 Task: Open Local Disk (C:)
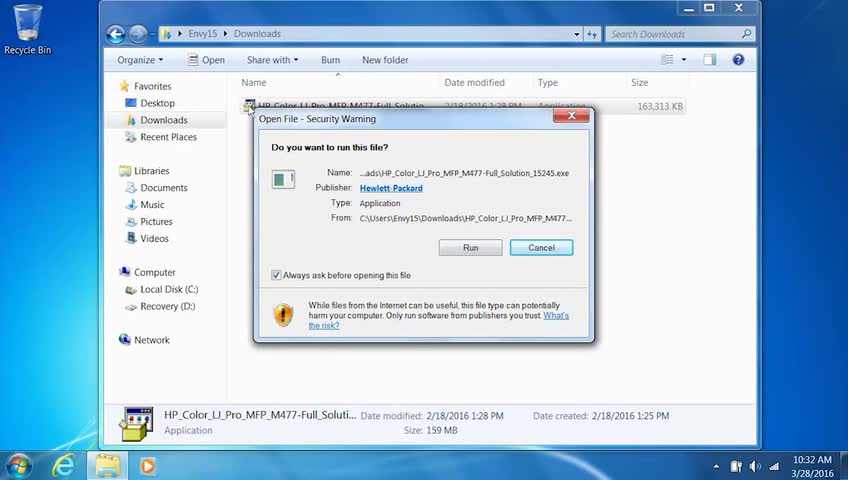coord(169,289)
